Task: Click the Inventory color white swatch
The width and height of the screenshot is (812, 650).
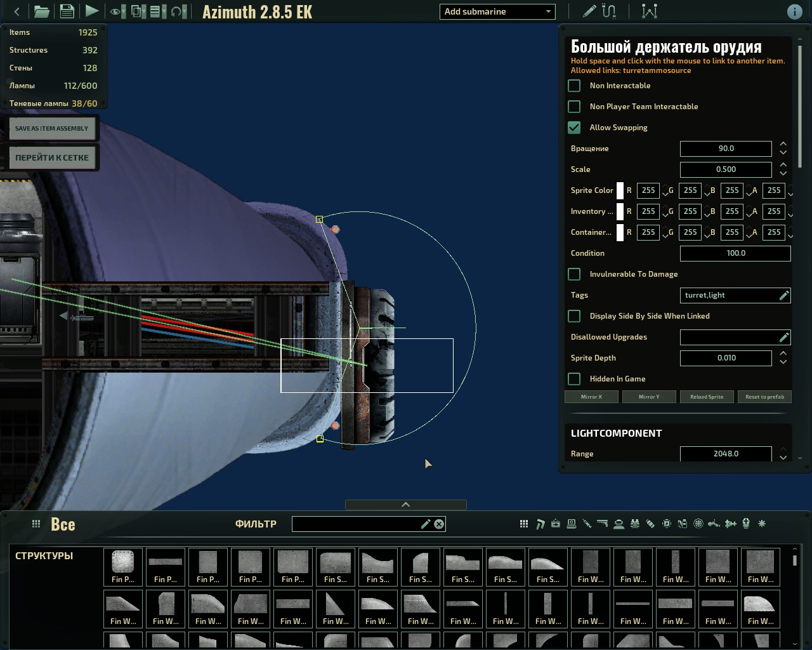Action: [x=620, y=211]
